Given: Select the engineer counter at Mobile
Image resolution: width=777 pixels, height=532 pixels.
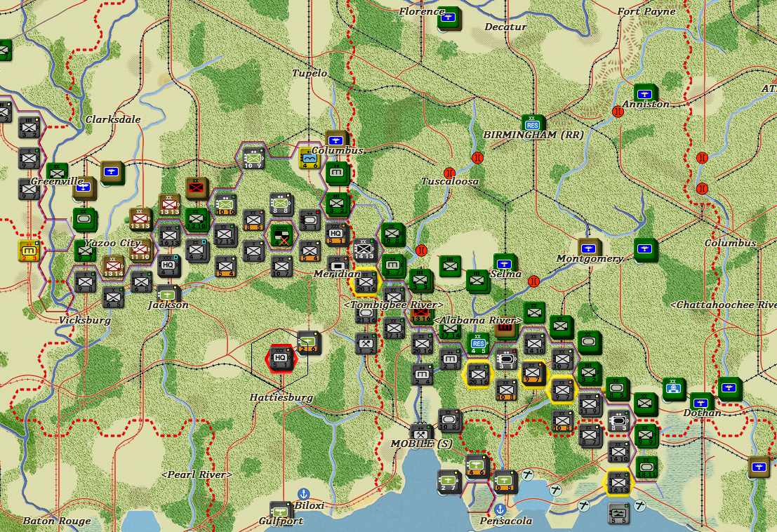Looking at the screenshot, I should (x=420, y=432).
